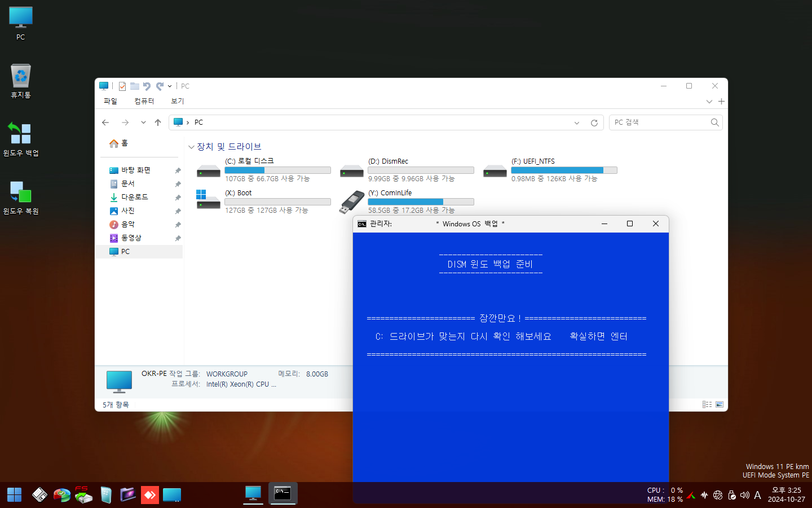The image size is (812, 508).
Task: Click the CPU and MEM usage display
Action: click(665, 495)
